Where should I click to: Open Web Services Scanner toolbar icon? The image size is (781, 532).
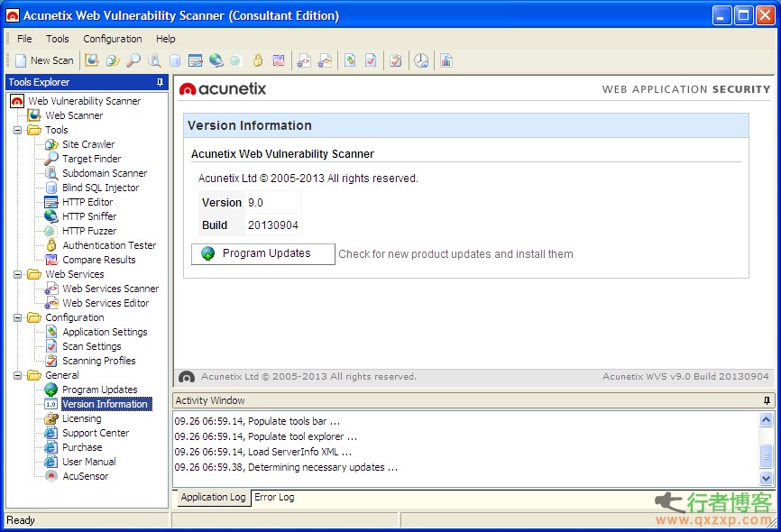pos(304,60)
